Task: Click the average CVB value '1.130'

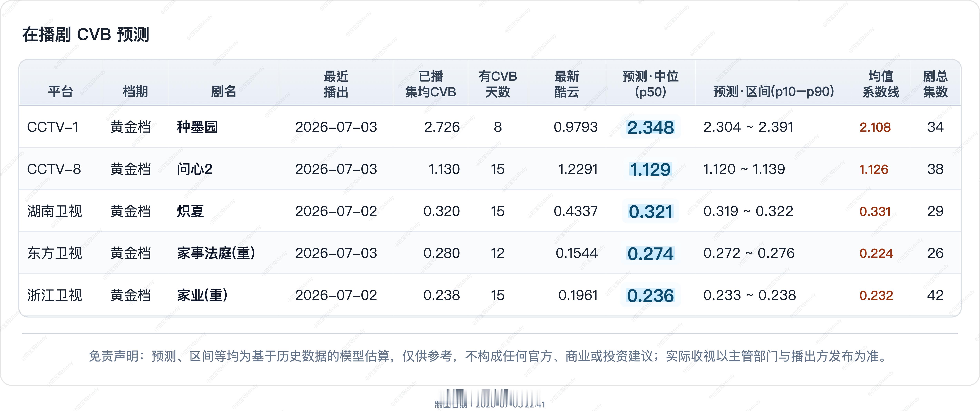Action: (444, 169)
